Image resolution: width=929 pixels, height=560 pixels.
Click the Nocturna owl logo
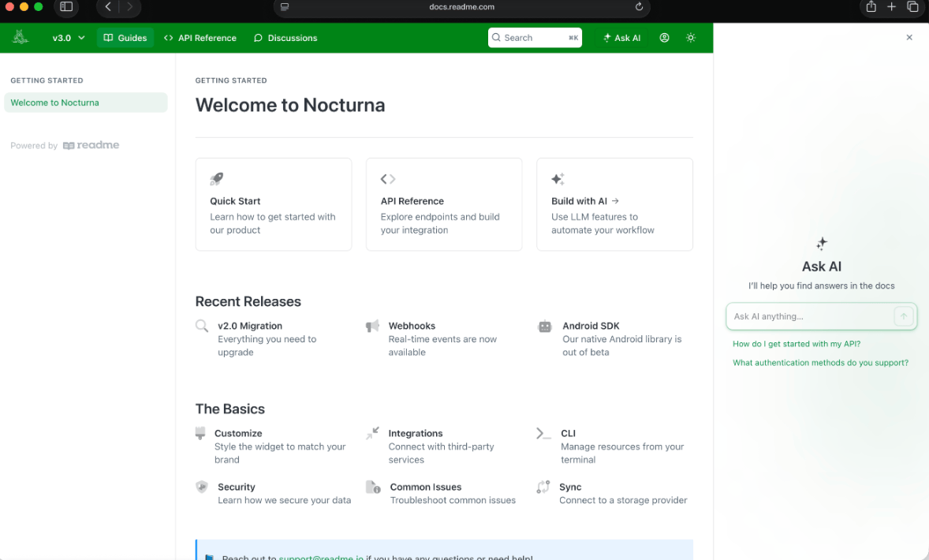pyautogui.click(x=21, y=37)
